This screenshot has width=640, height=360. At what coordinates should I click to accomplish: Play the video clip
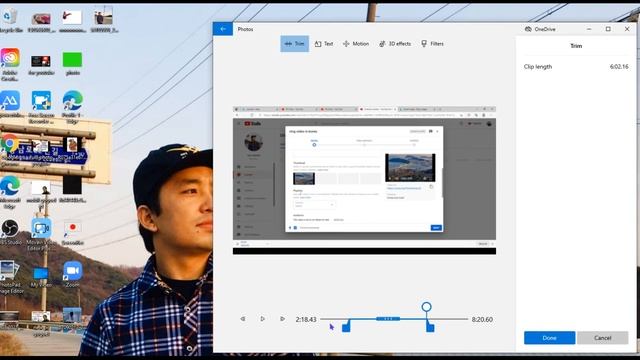(x=262, y=319)
